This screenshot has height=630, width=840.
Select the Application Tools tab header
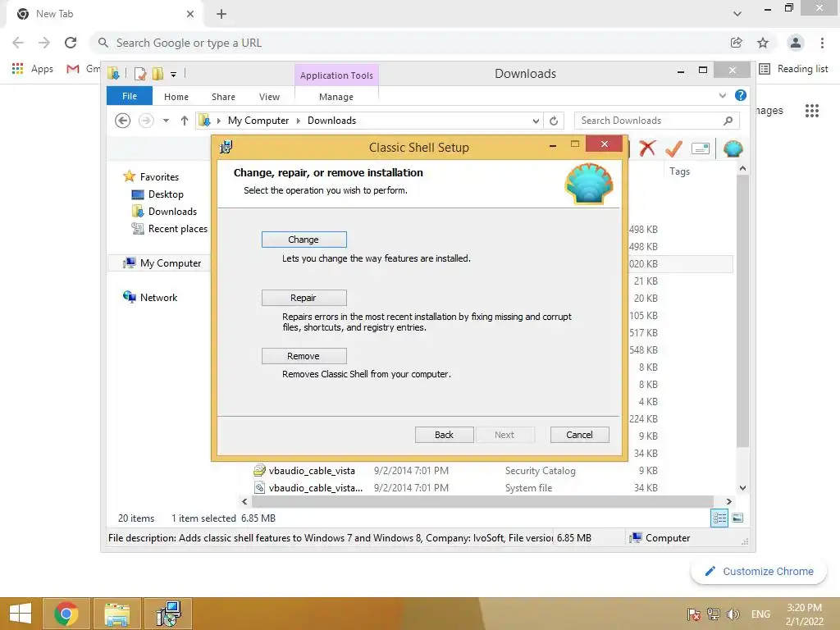(336, 75)
